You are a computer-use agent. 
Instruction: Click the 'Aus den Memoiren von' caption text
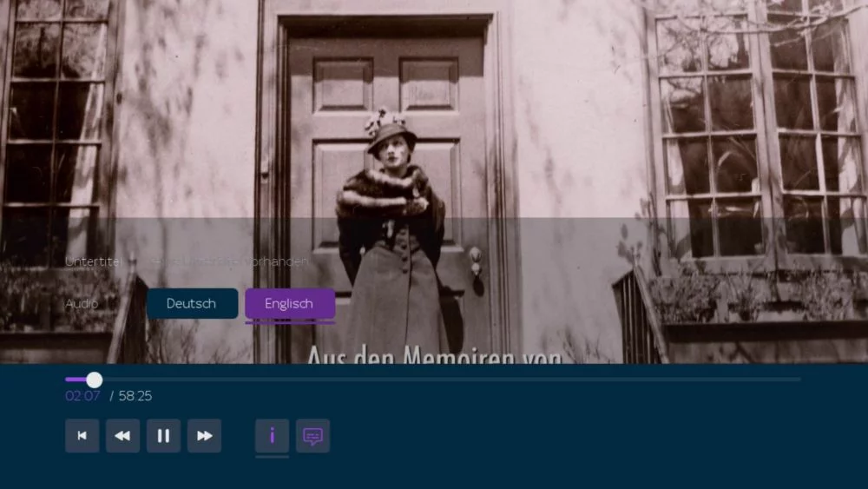pos(434,354)
